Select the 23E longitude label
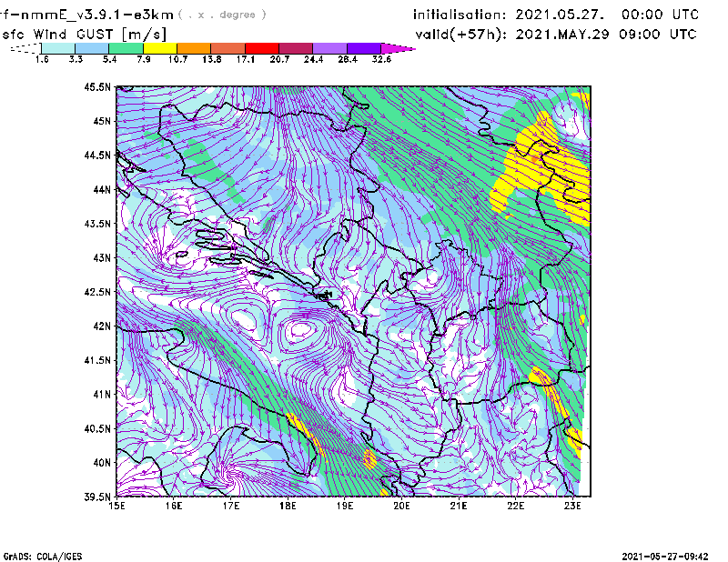This screenshot has height=562, width=728. click(x=572, y=506)
